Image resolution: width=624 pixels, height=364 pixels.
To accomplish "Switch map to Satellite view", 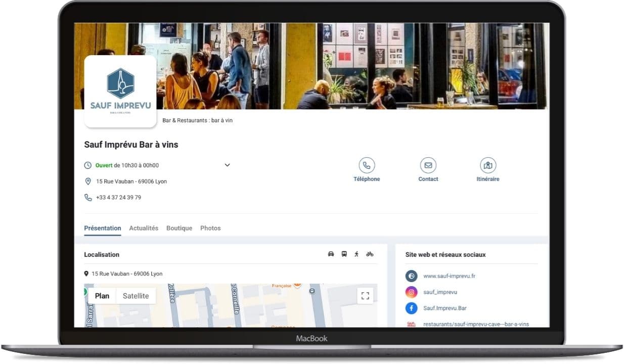I will [136, 296].
